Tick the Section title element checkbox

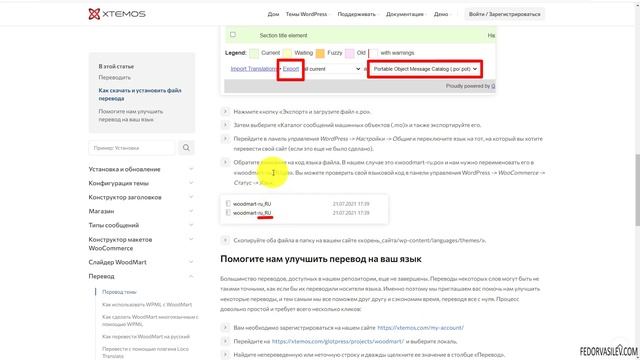coord(233,35)
